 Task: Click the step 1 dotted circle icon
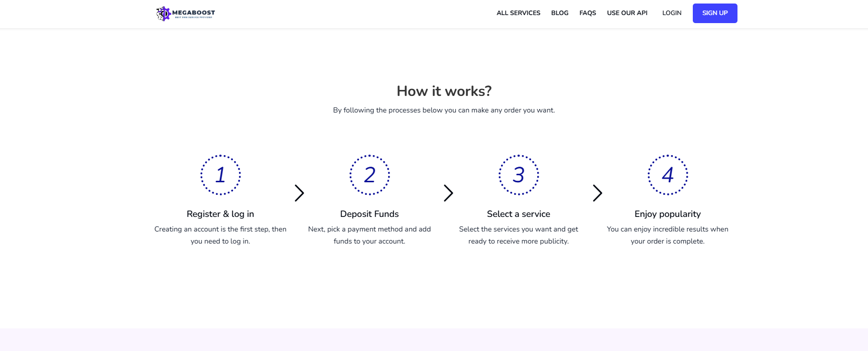[220, 175]
